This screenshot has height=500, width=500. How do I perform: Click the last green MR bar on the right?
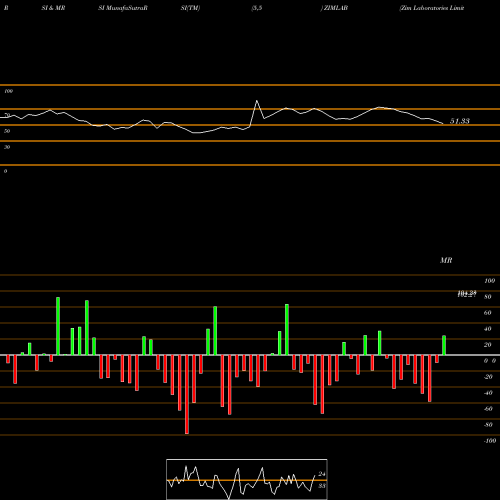[x=444, y=345]
